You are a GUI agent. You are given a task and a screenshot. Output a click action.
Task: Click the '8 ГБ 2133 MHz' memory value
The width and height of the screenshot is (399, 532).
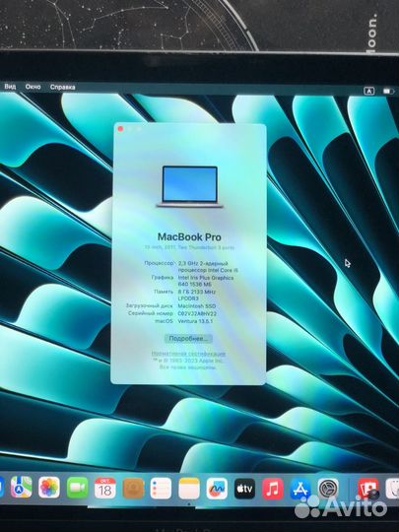click(x=197, y=292)
